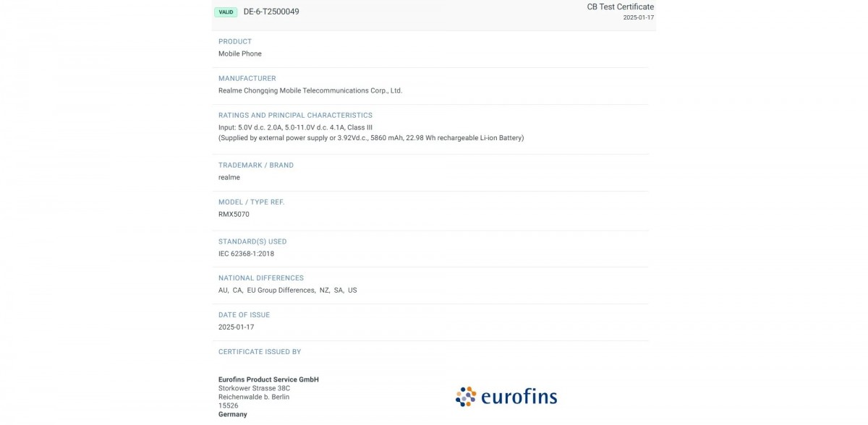The image size is (868, 425).
Task: Select model reference RMX5070
Action: point(234,214)
